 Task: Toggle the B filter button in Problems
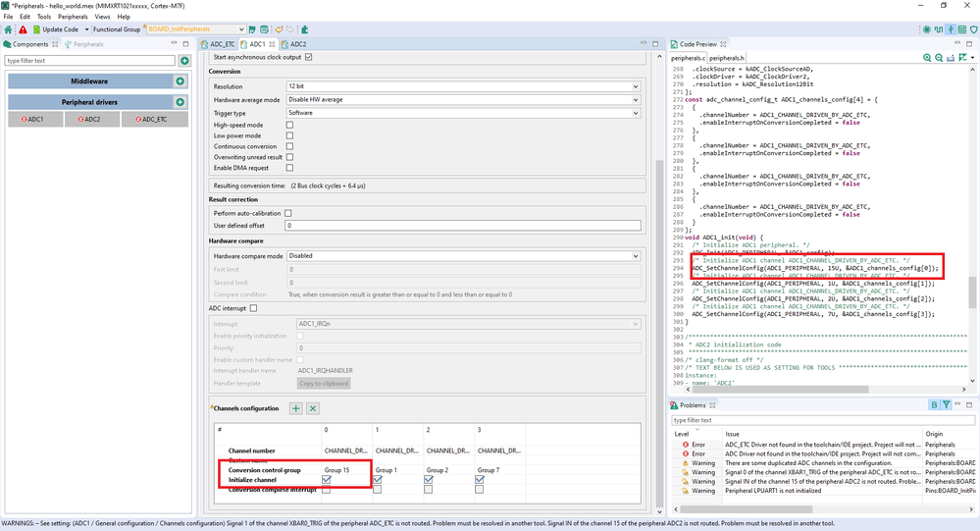(x=934, y=405)
